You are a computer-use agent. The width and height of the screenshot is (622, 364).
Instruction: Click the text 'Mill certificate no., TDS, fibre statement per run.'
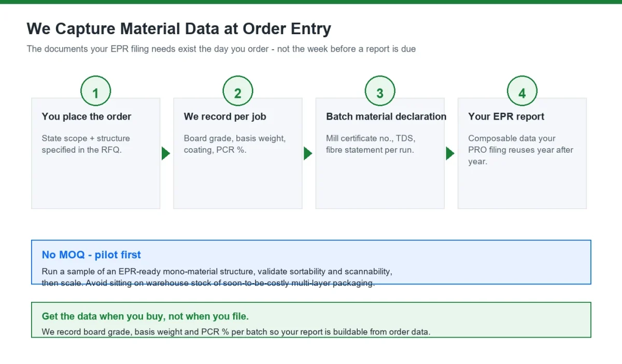[371, 144]
